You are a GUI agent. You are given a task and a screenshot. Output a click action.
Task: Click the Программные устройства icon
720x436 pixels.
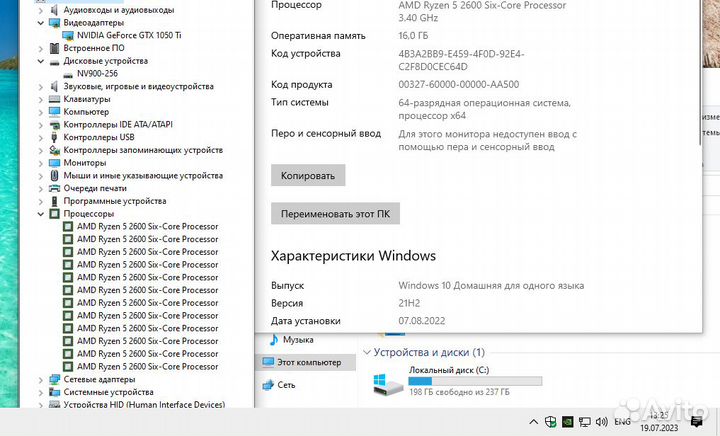point(54,201)
